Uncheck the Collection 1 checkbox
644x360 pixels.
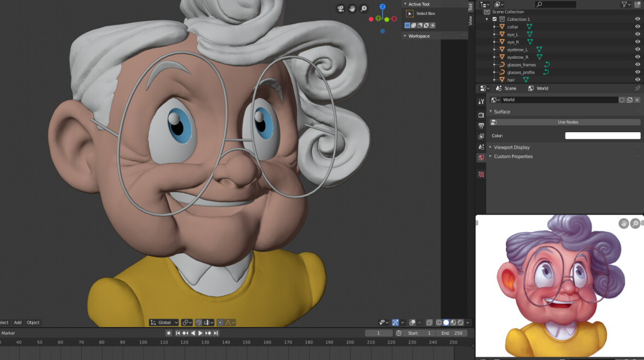click(494, 19)
